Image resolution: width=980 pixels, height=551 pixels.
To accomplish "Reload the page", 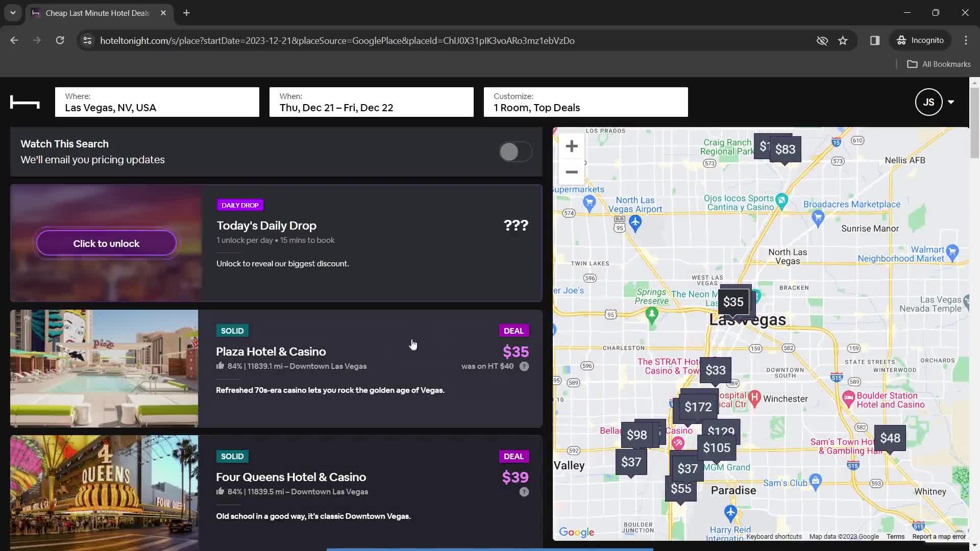I will [60, 40].
